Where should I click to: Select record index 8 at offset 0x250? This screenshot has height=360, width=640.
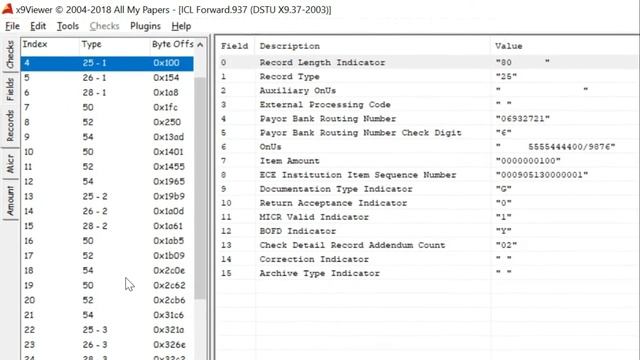click(107, 122)
